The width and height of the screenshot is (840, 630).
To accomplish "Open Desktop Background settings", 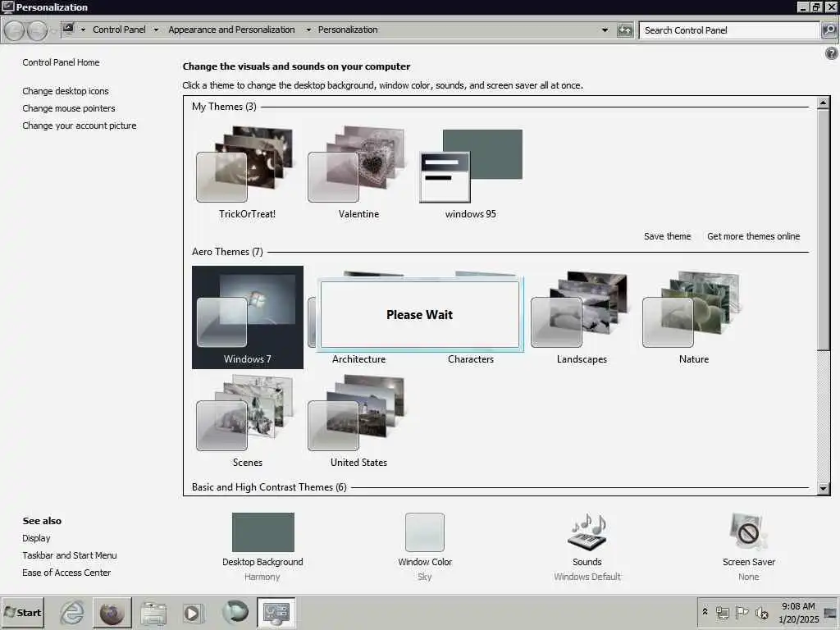I will tap(262, 546).
